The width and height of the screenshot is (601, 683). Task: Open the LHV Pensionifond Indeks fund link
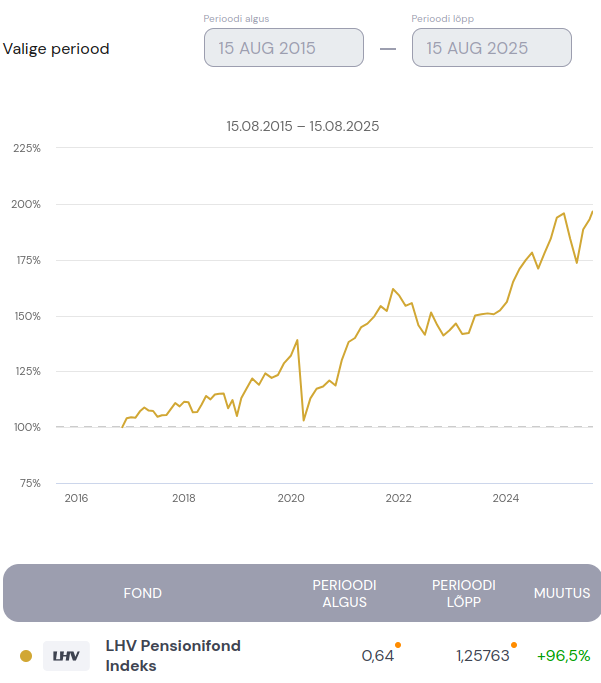pyautogui.click(x=173, y=655)
